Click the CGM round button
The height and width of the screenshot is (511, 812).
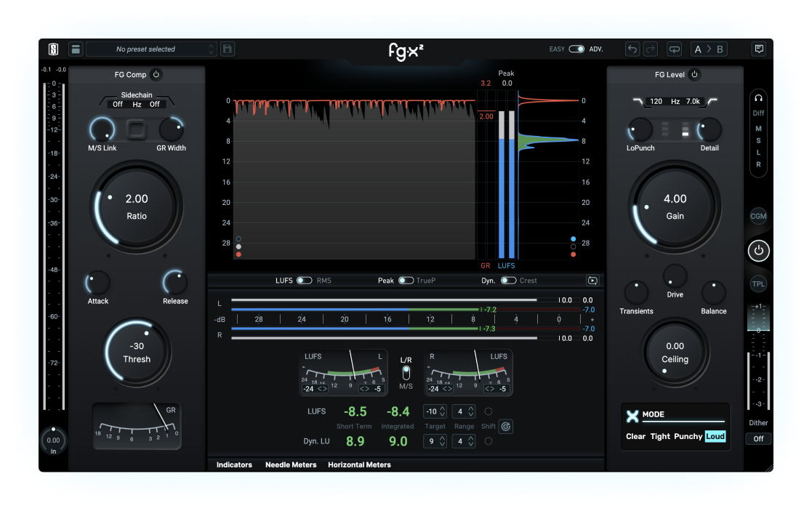758,217
